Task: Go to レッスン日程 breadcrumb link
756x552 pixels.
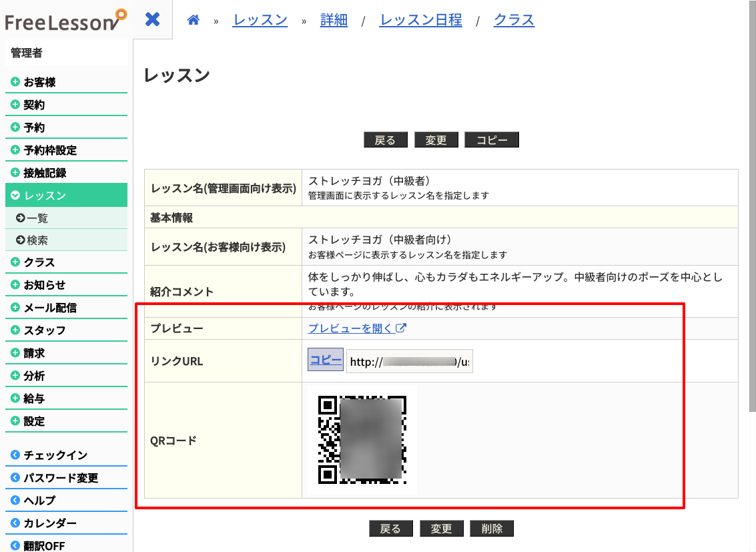Action: tap(420, 20)
